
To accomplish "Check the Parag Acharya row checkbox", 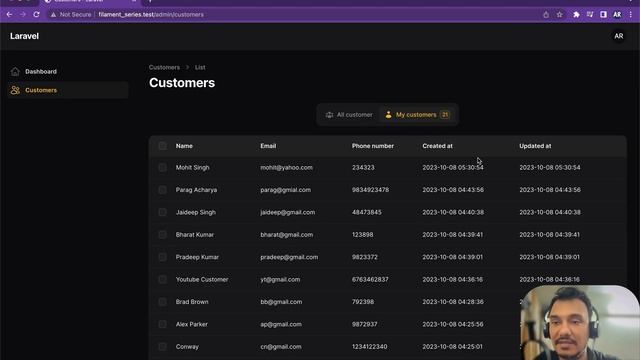I will click(x=162, y=190).
